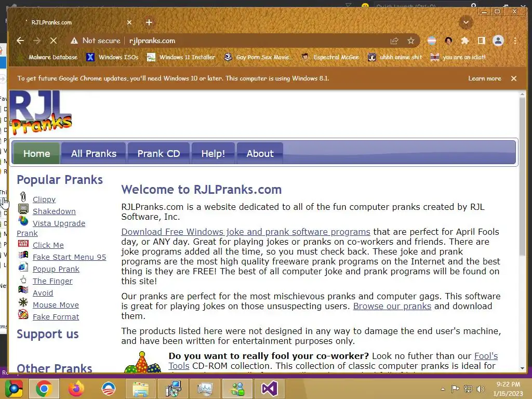Viewport: 532px width, 399px height.
Task: Open a new tab with the plus button
Action: point(149,22)
